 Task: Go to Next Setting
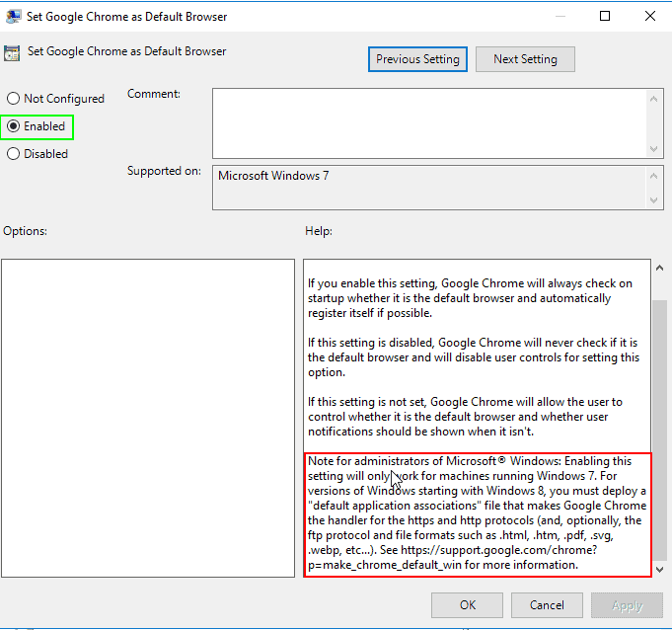[525, 59]
